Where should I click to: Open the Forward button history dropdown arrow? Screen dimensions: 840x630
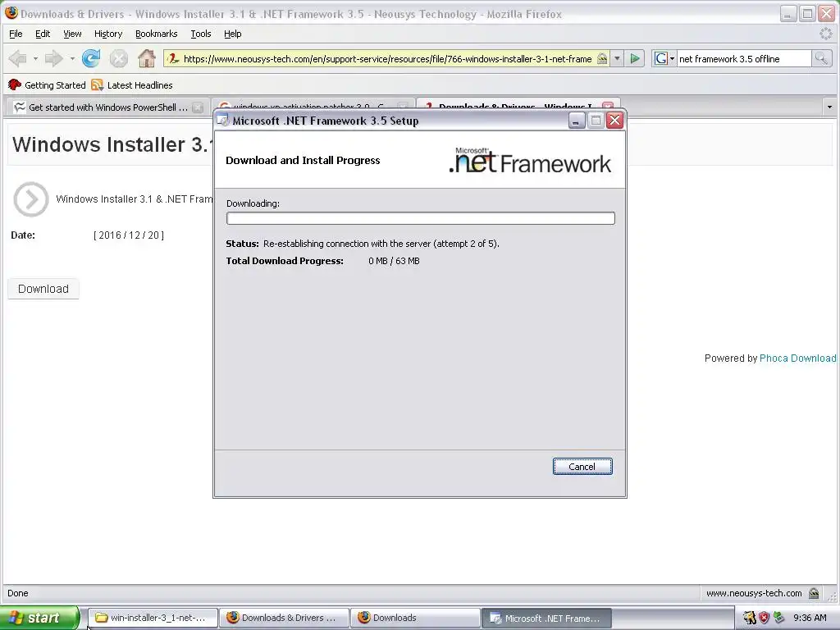click(x=72, y=58)
